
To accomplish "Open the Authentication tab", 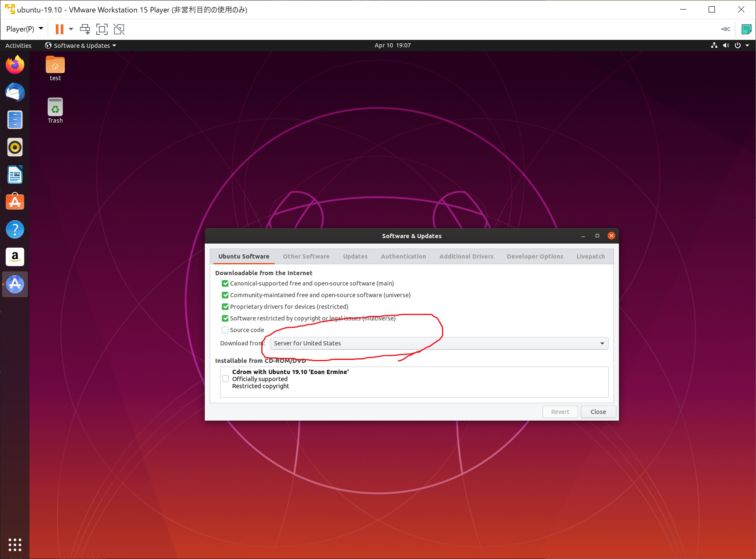I will (x=403, y=256).
